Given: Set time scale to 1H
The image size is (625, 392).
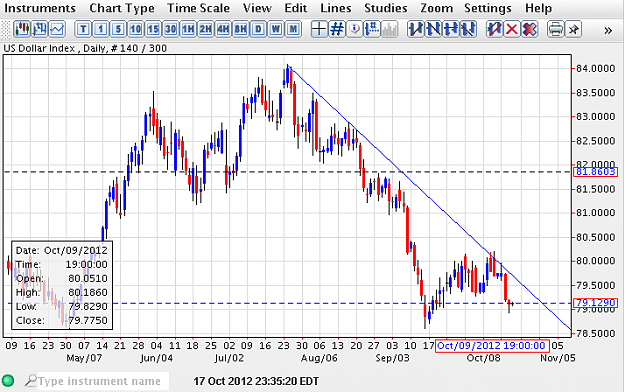Looking at the screenshot, I should pyautogui.click(x=188, y=29).
